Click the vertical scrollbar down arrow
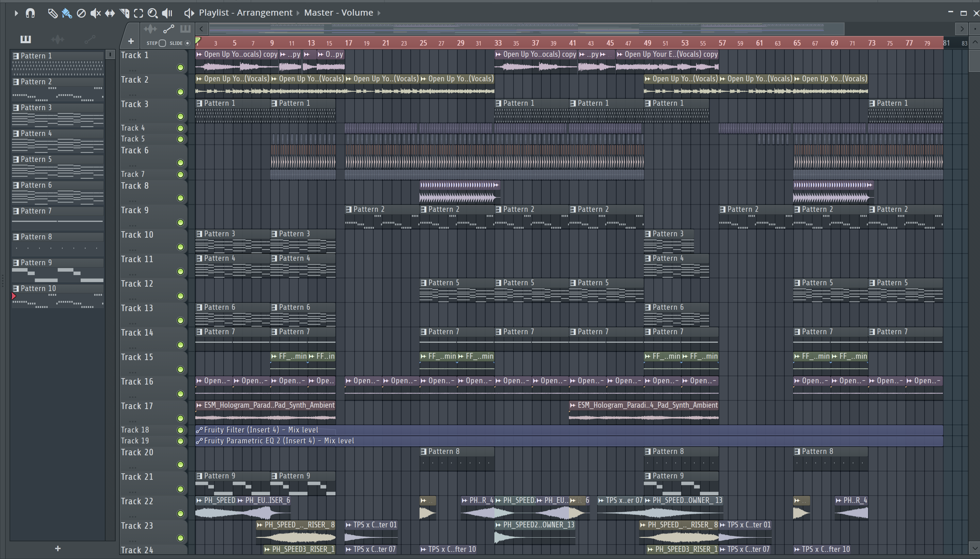980x559 pixels. point(975,548)
